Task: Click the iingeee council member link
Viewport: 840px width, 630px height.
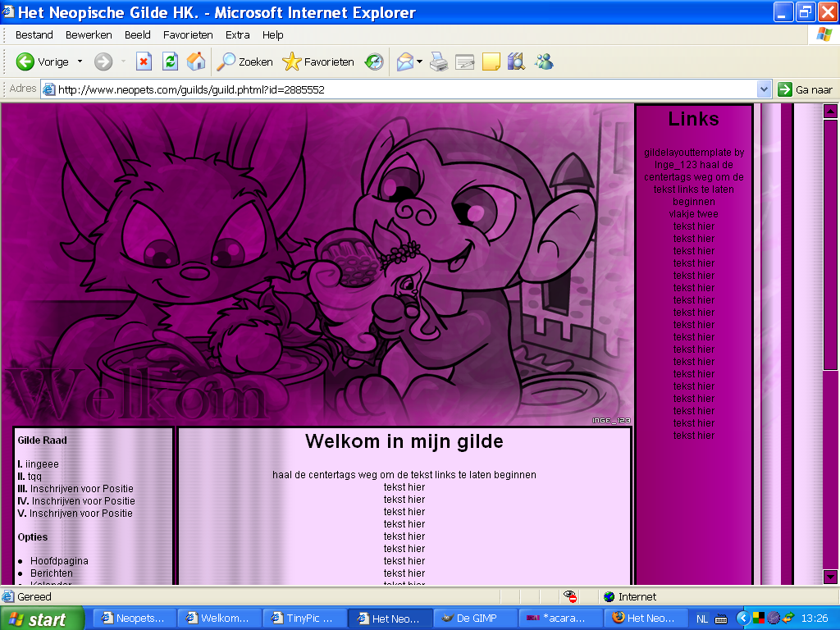Action: [42, 464]
